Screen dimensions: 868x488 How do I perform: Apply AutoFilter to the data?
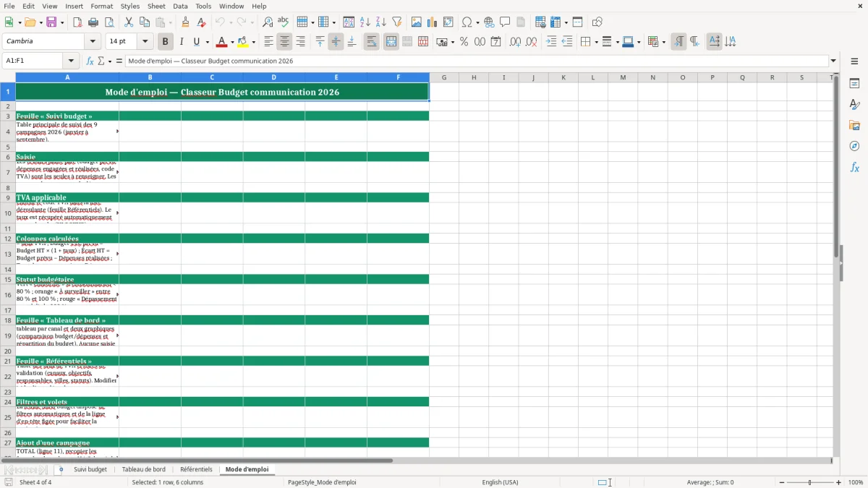point(397,22)
